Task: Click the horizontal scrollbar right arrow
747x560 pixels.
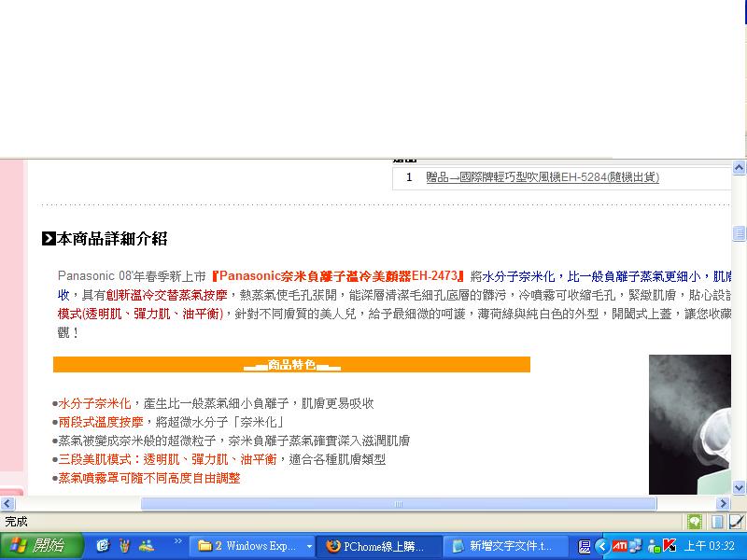Action: pyautogui.click(x=723, y=503)
